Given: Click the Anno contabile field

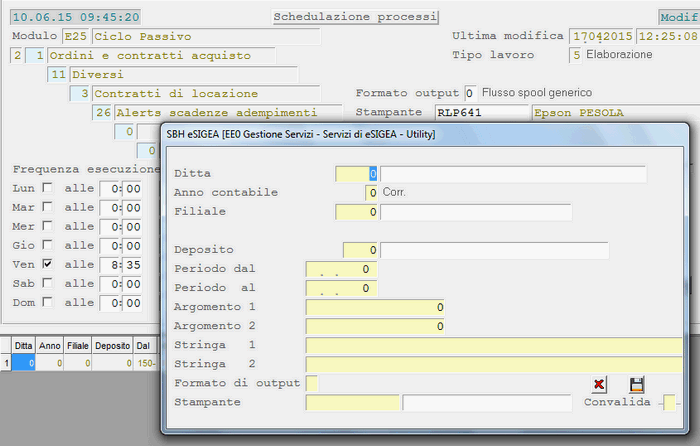Looking at the screenshot, I should tap(371, 193).
